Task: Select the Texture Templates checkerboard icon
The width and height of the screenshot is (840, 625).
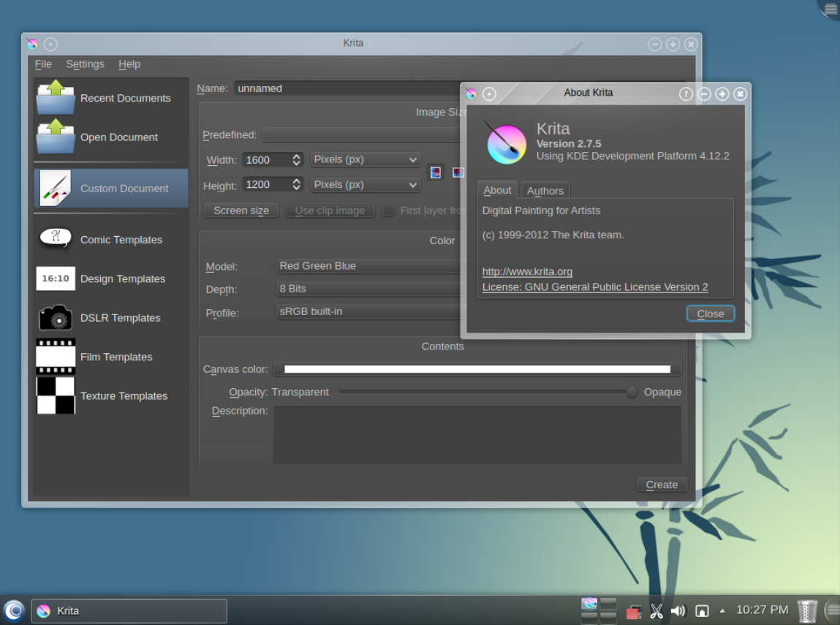Action: pos(56,395)
